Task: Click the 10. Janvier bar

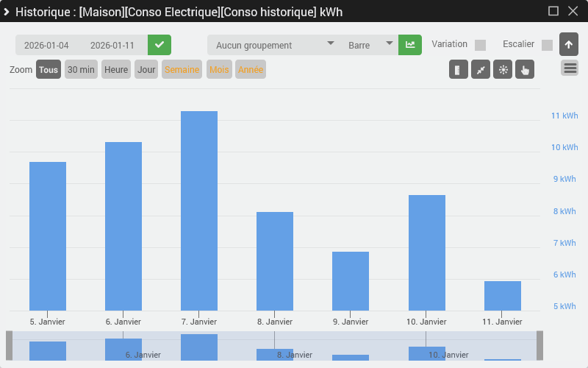Action: coord(427,252)
